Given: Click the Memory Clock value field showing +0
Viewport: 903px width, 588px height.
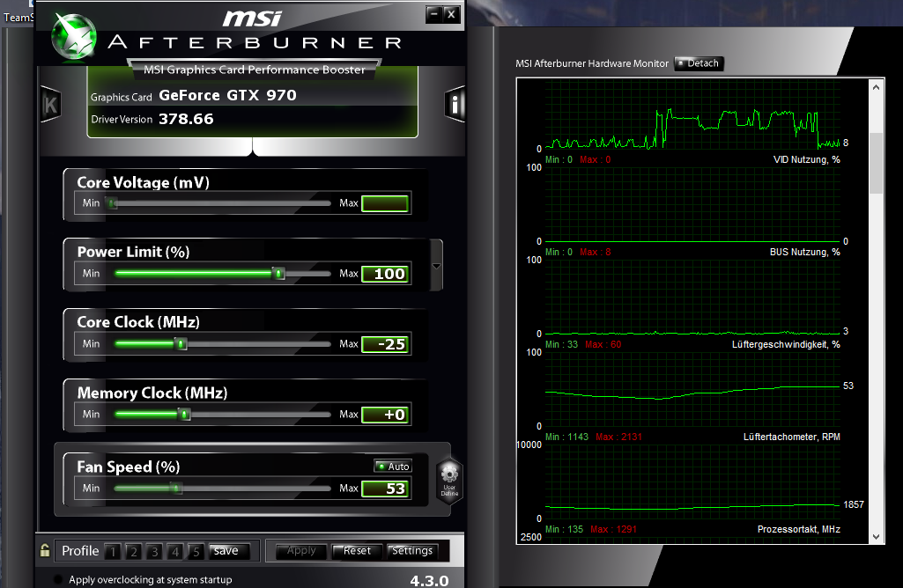Looking at the screenshot, I should [x=385, y=415].
